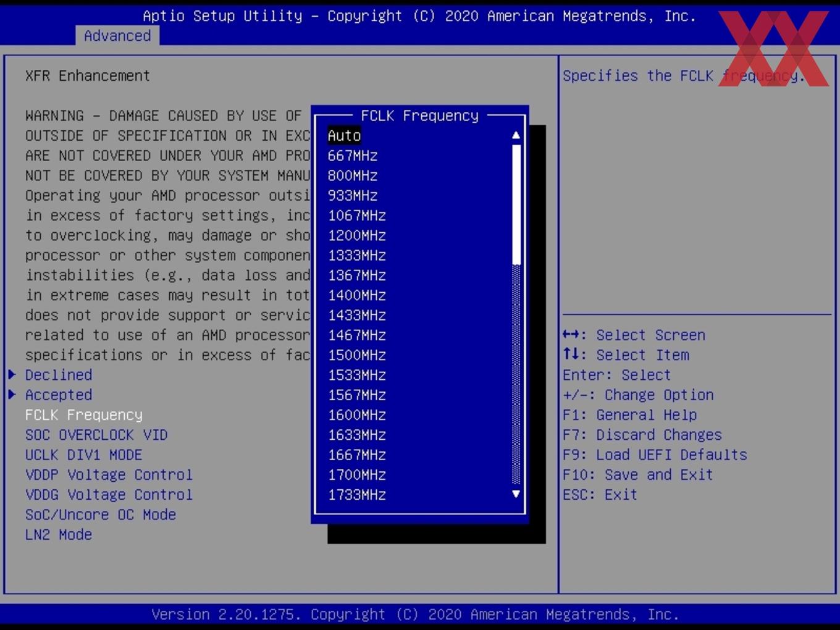The image size is (840, 630).
Task: Open the Declined entry
Action: point(59,375)
